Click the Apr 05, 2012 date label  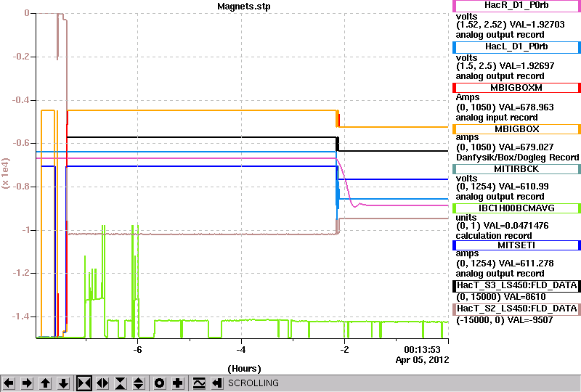tap(422, 360)
